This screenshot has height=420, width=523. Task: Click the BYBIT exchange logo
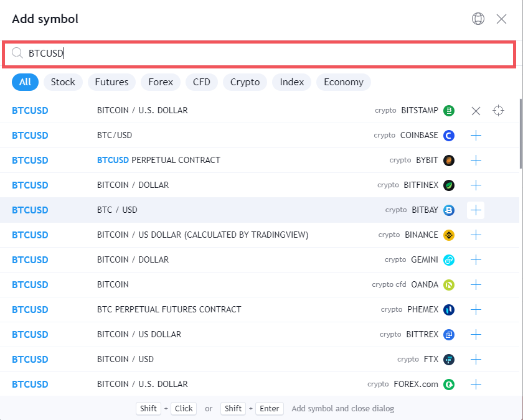click(449, 161)
